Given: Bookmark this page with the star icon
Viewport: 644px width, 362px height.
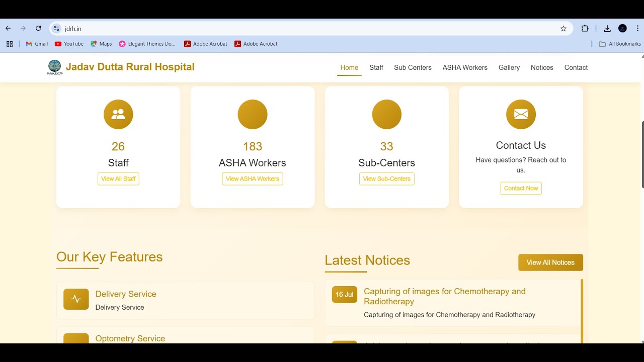Looking at the screenshot, I should [x=563, y=29].
